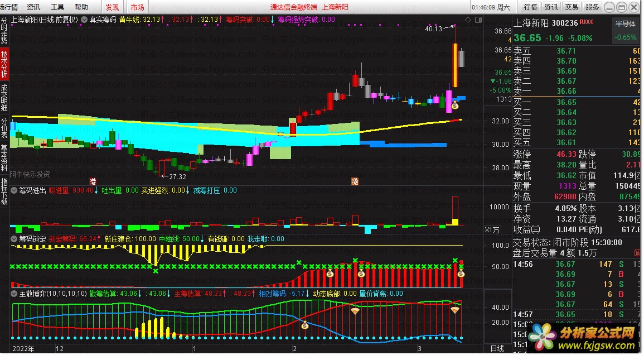This screenshot has height=355, width=644.
Task: Click the 01:46:09 周六 clock display
Action: tap(491, 7)
